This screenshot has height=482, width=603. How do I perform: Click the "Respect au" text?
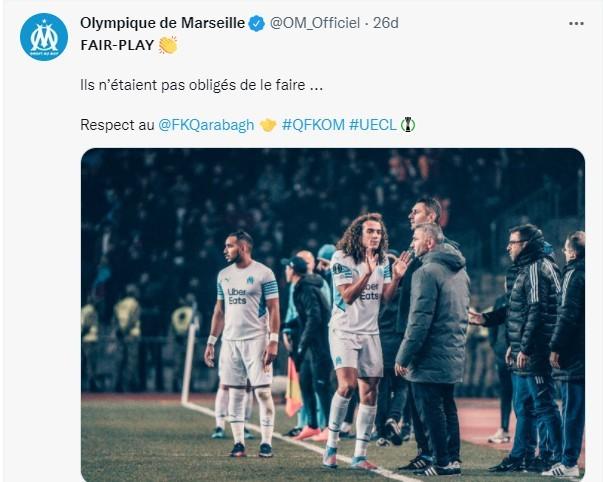(117, 125)
